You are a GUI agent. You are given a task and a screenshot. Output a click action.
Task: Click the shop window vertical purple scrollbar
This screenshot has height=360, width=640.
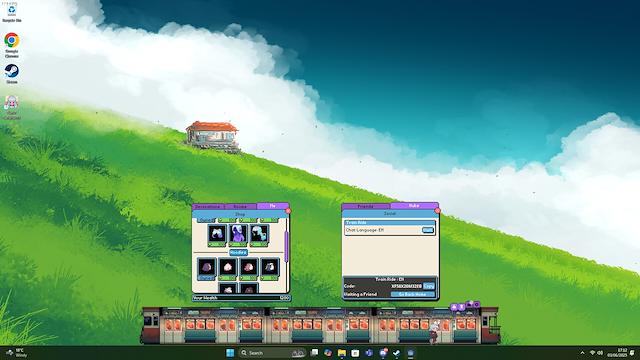point(287,246)
